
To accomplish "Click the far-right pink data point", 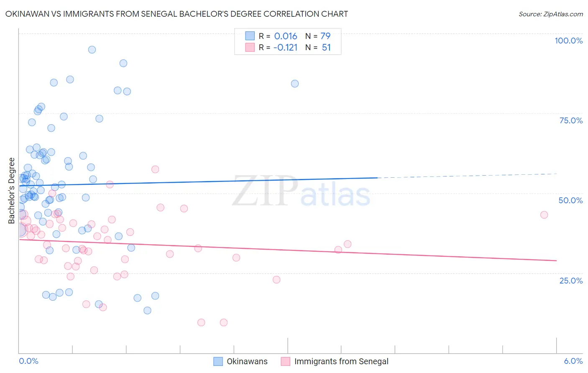I will coord(544,215).
